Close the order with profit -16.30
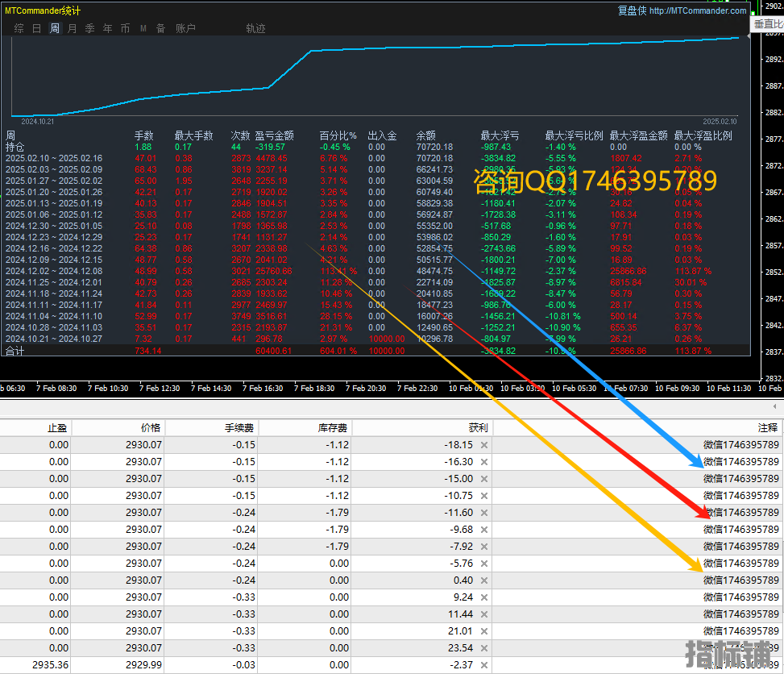Screen dimensions: 784x674 coord(484,462)
